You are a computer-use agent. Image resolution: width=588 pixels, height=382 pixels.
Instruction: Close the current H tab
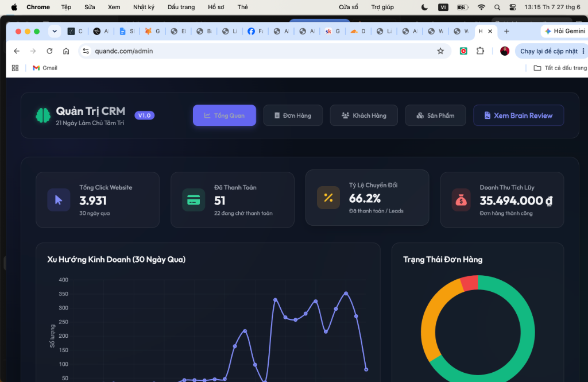click(x=490, y=31)
